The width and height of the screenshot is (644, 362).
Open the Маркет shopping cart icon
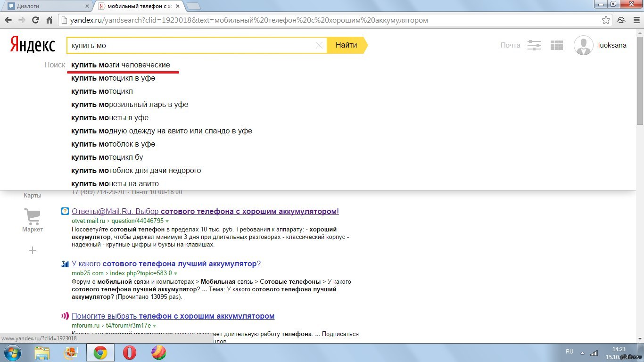33,217
